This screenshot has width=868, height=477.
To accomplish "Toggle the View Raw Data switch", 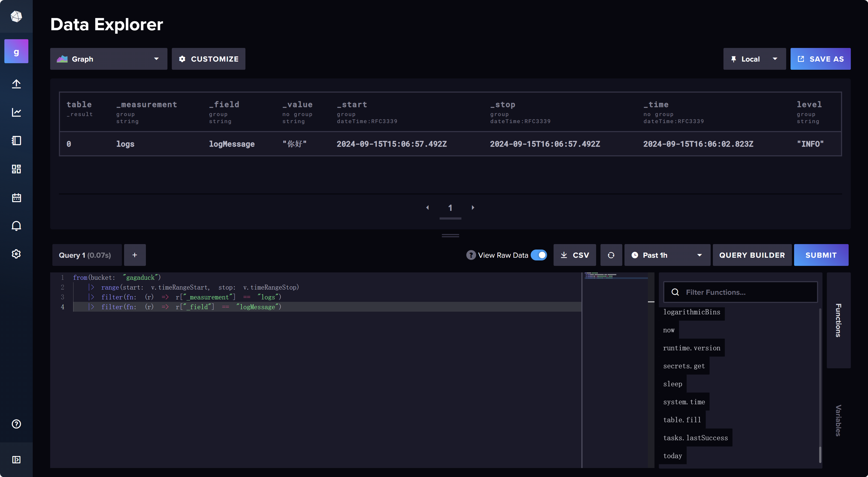I will [539, 255].
